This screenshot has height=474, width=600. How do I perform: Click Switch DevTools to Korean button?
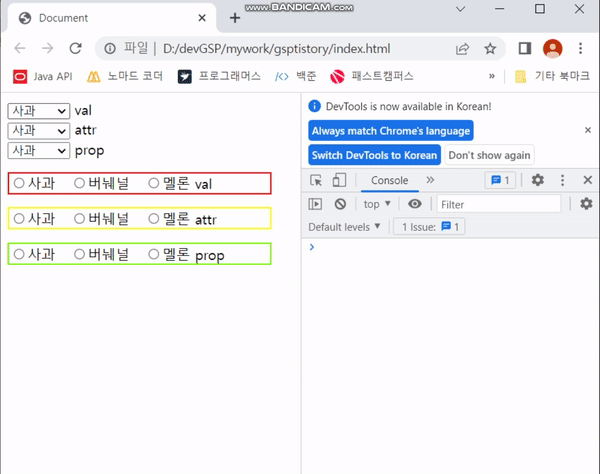(x=374, y=155)
